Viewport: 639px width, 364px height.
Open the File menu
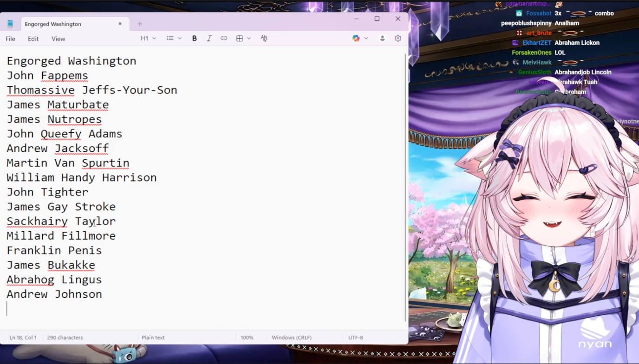10,39
